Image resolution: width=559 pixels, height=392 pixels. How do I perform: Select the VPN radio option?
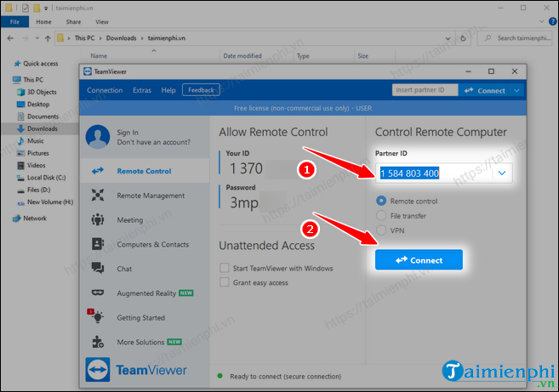(x=381, y=230)
